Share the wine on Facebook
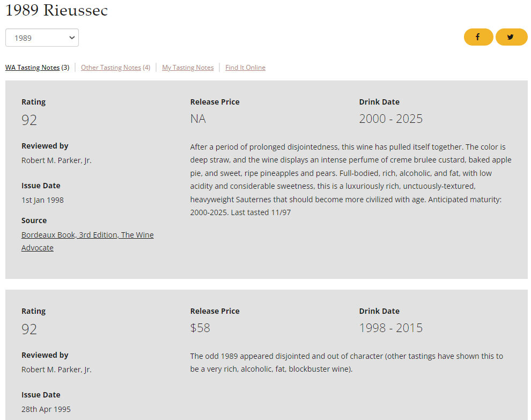 (478, 37)
